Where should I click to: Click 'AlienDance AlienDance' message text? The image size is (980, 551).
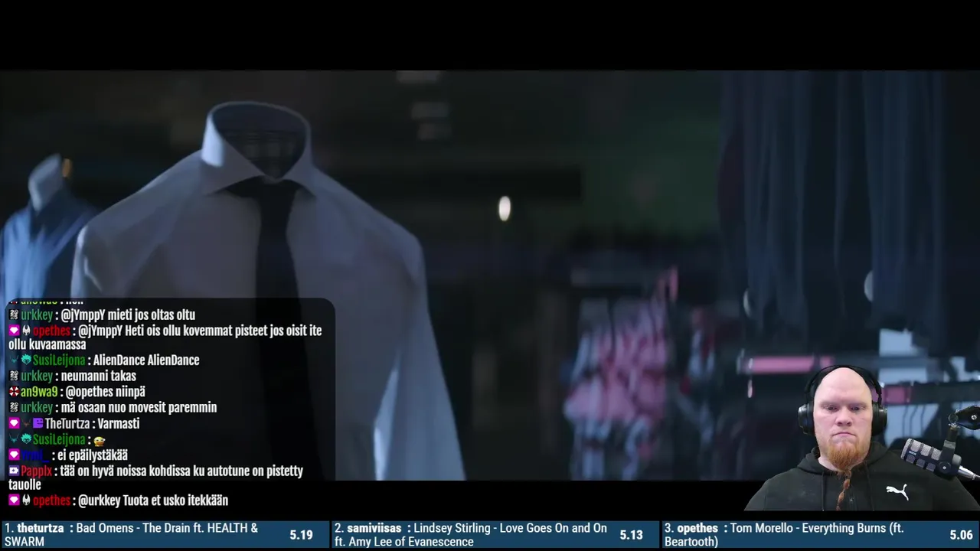coord(146,360)
